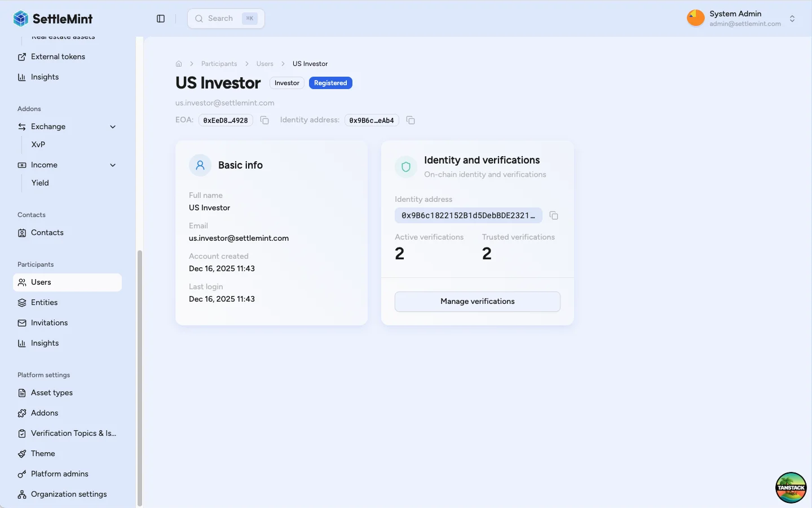Copy the header Identity address via icon

[411, 120]
